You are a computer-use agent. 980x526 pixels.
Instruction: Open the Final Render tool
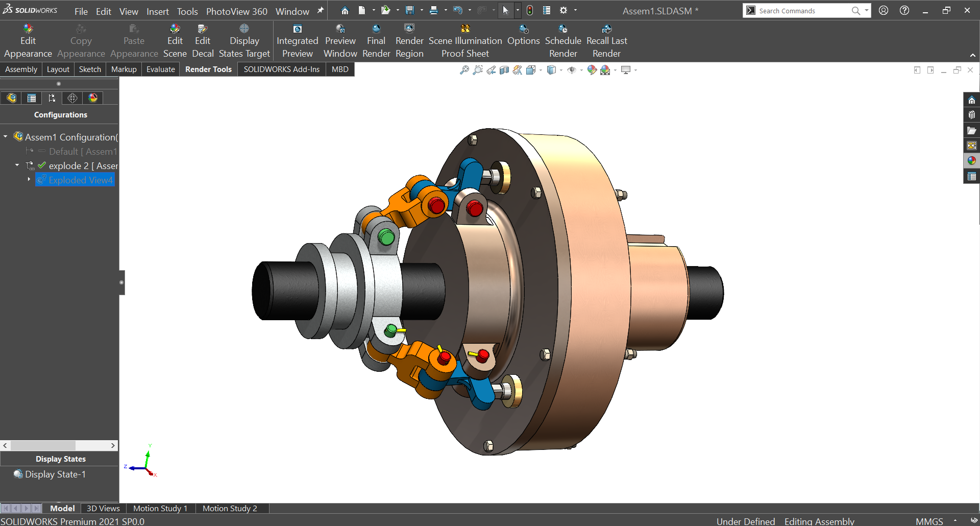[376, 40]
